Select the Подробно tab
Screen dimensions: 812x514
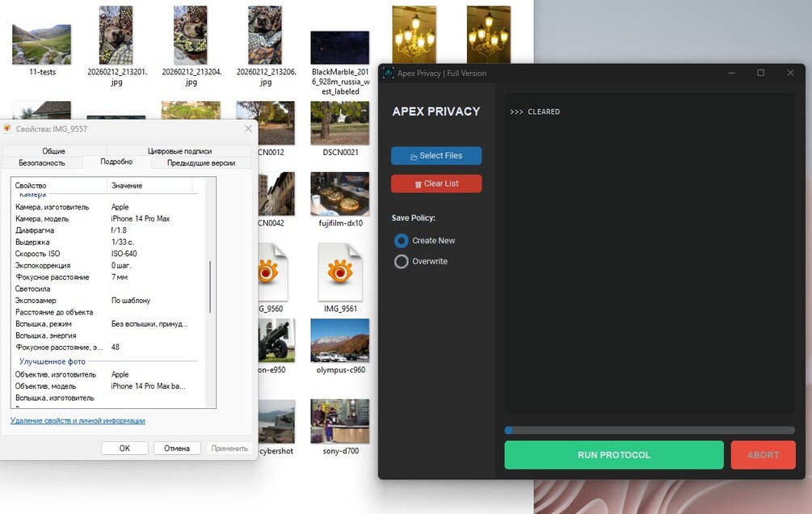tap(116, 162)
